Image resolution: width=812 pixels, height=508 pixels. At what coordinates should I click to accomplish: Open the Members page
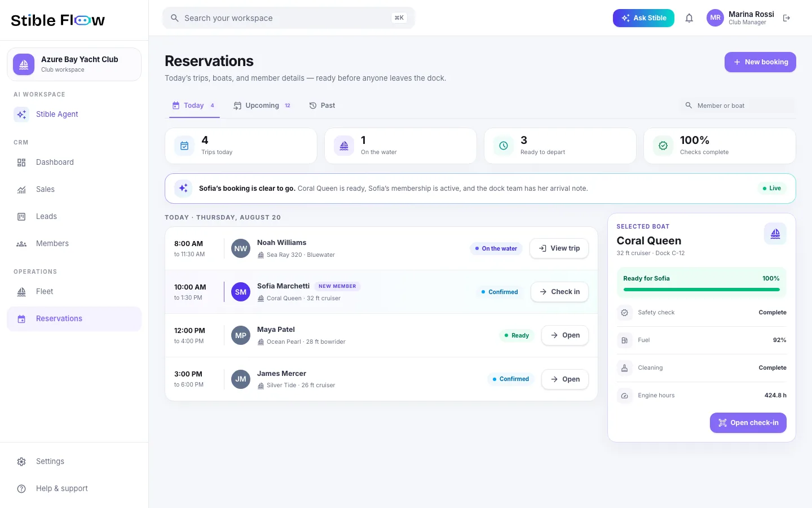click(74, 244)
